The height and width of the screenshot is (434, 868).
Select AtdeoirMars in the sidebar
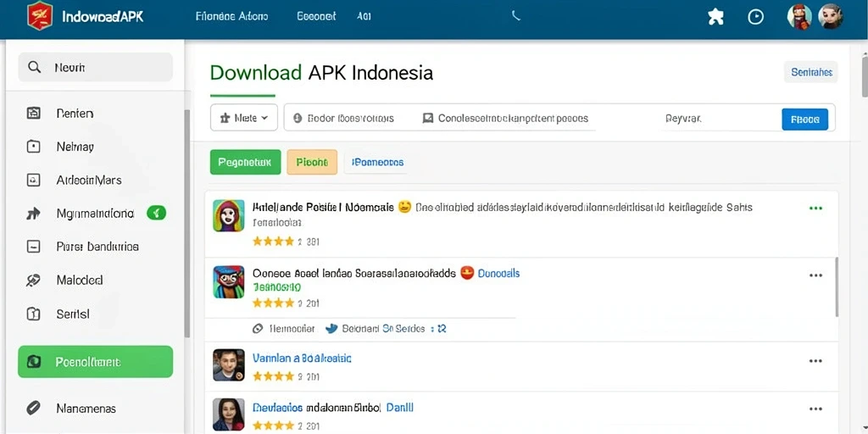(x=88, y=180)
